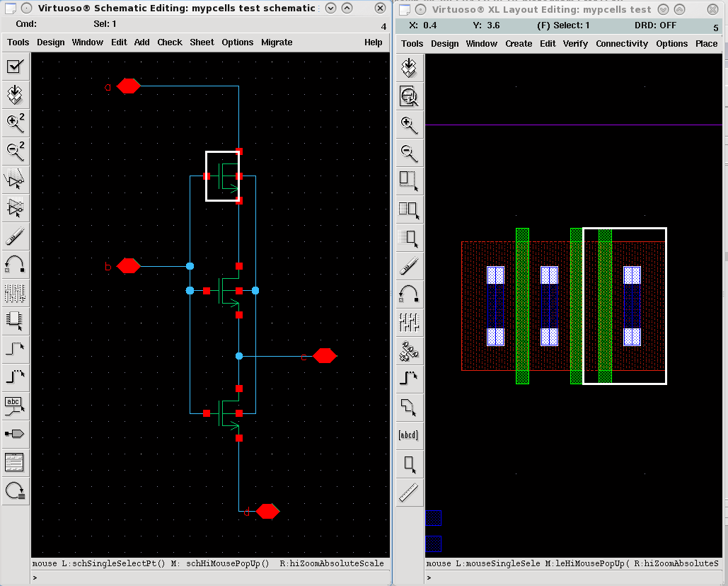
Task: Select red pin 'd' in the schematic
Action: pyautogui.click(x=268, y=511)
